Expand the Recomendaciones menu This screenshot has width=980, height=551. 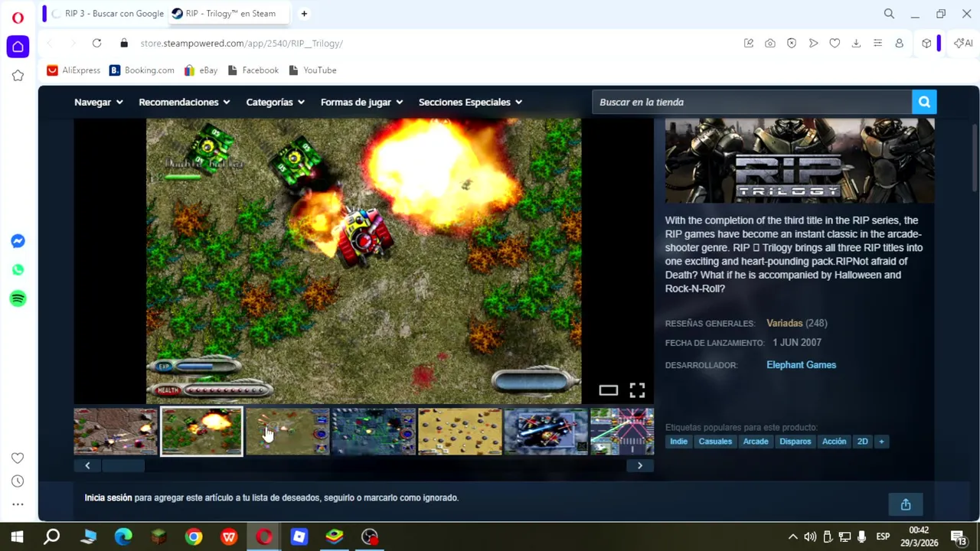pos(185,102)
